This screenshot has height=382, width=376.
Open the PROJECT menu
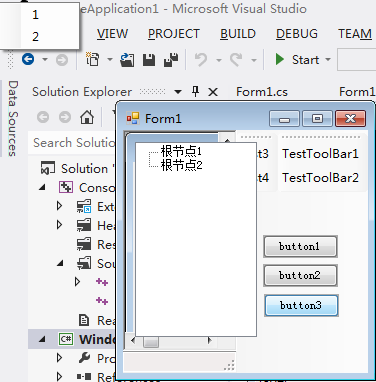tap(174, 34)
